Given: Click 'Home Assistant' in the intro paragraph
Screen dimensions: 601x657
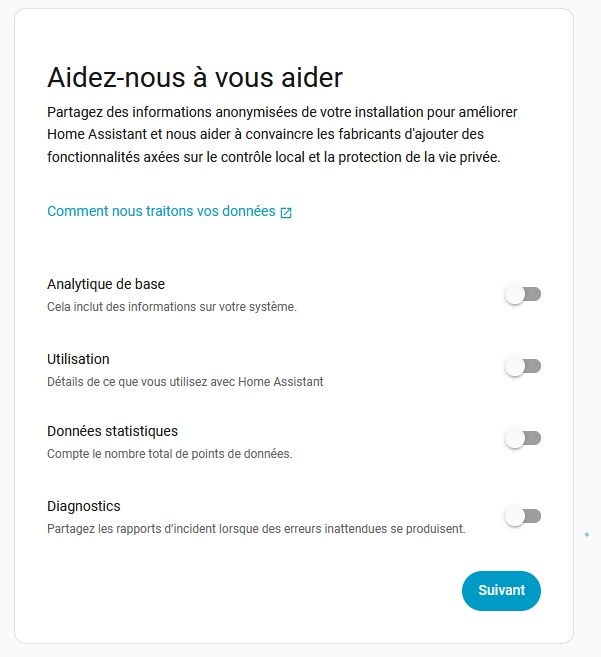Looking at the screenshot, I should [x=90, y=134].
